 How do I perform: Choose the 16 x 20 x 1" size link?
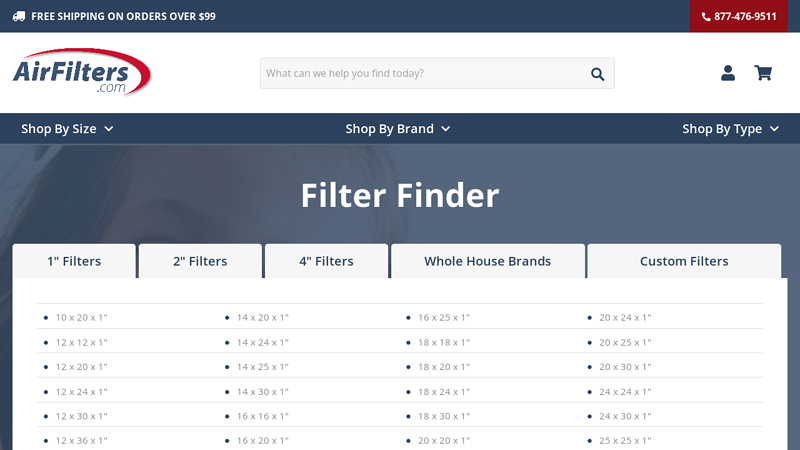click(263, 440)
